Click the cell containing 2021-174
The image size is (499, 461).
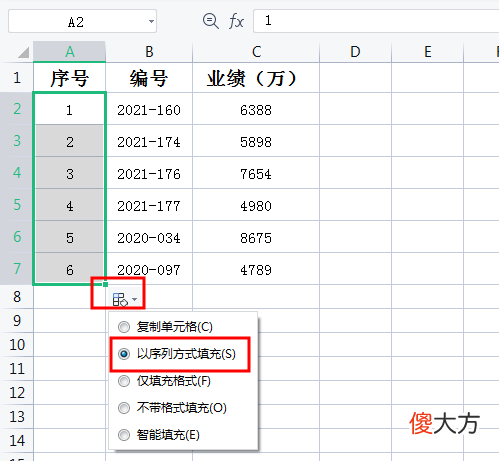(149, 142)
